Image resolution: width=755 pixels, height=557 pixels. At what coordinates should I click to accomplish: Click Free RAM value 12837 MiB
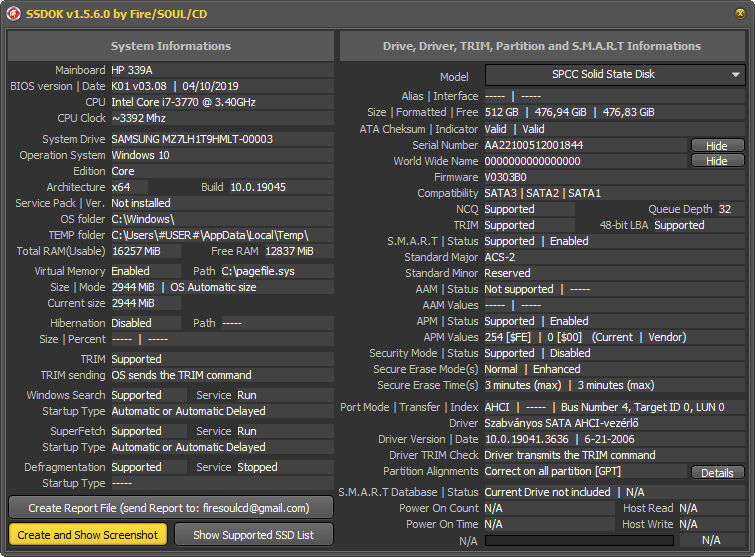coord(289,251)
